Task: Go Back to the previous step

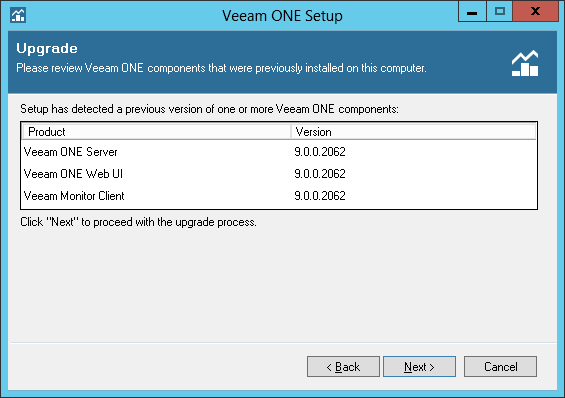Action: tap(343, 367)
